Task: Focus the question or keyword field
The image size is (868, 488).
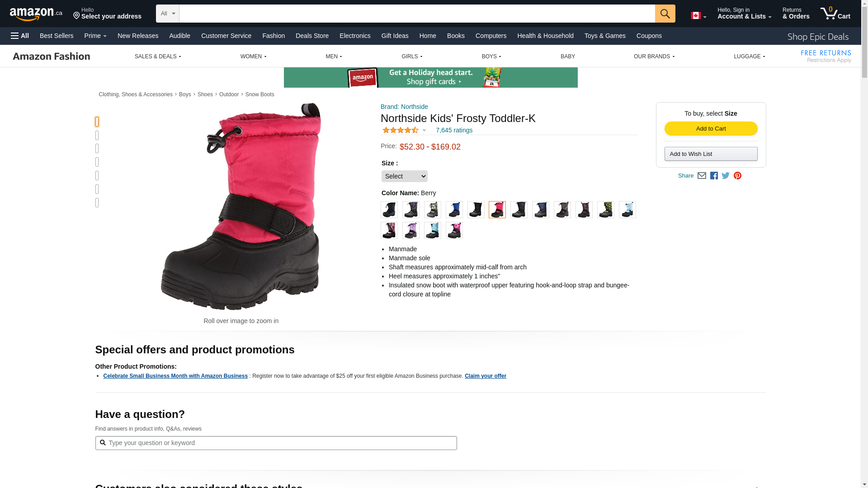Action: click(x=276, y=443)
